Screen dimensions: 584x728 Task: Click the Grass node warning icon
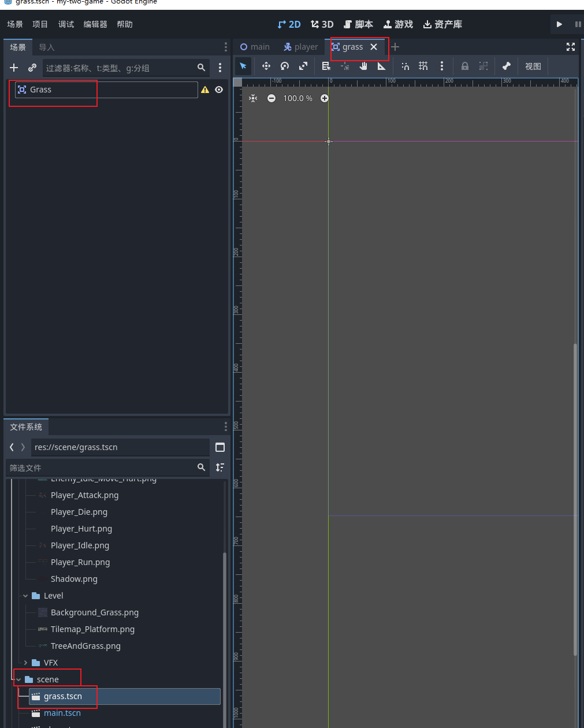coord(205,90)
